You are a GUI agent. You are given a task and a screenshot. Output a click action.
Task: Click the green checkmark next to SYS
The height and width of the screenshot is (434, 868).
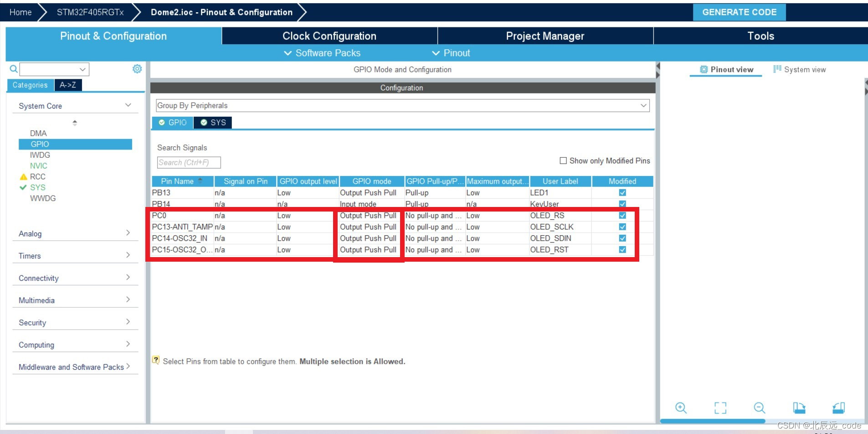(x=23, y=187)
